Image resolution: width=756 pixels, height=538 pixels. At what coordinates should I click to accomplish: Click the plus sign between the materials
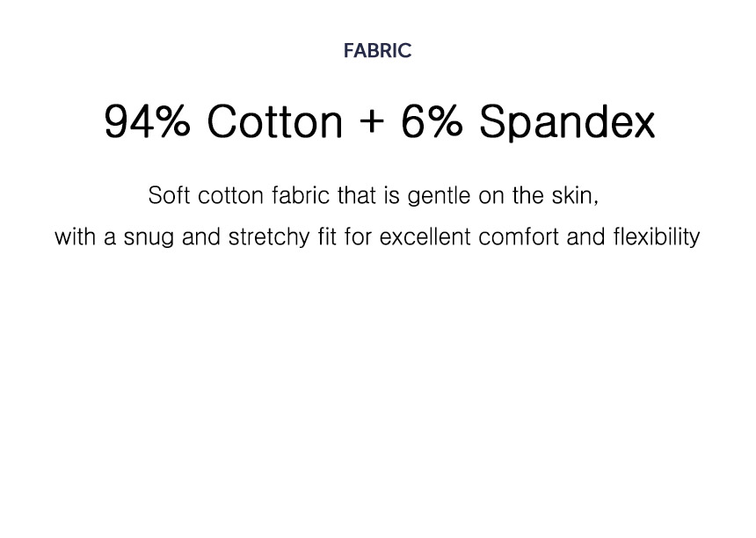(372, 121)
